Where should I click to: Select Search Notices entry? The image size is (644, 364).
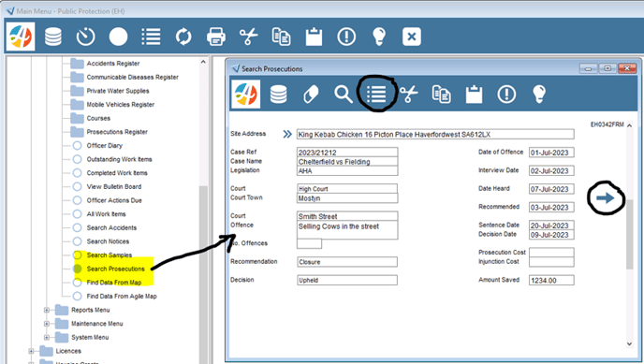click(x=108, y=241)
